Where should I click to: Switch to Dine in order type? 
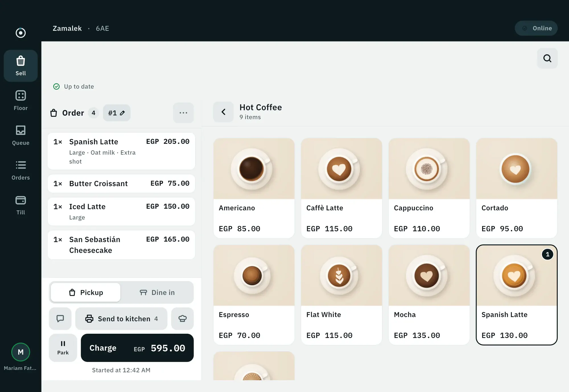click(x=157, y=293)
